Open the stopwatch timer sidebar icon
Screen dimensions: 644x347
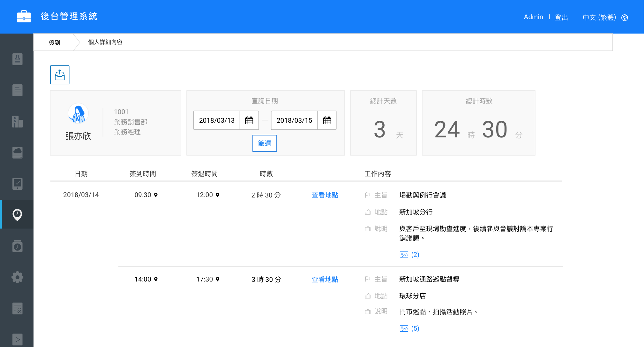tap(17, 246)
